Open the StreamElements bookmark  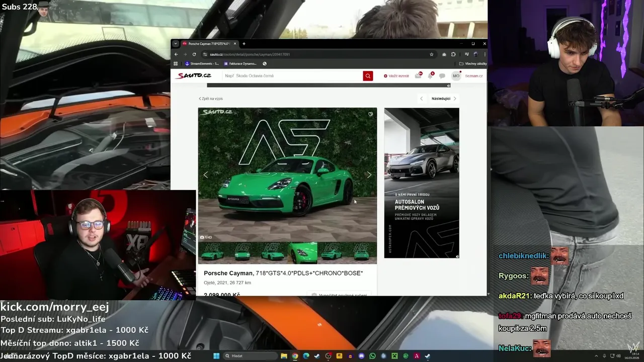point(202,64)
